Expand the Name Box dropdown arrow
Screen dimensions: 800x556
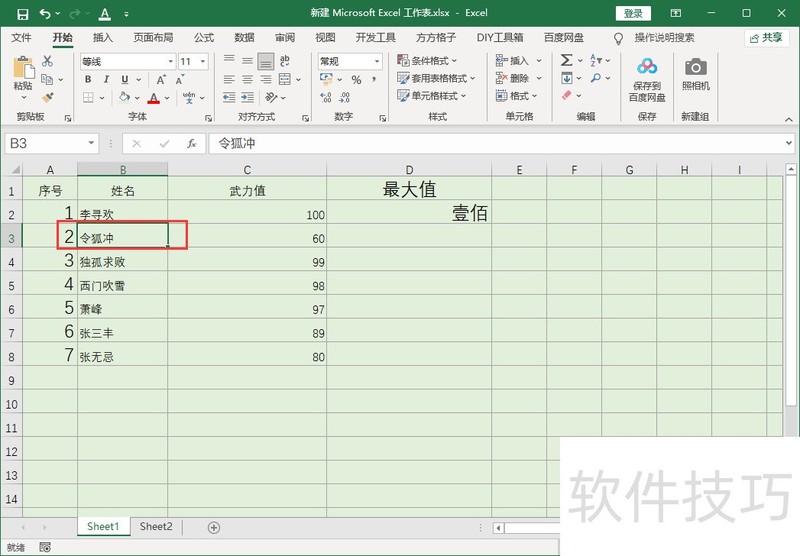(91, 143)
